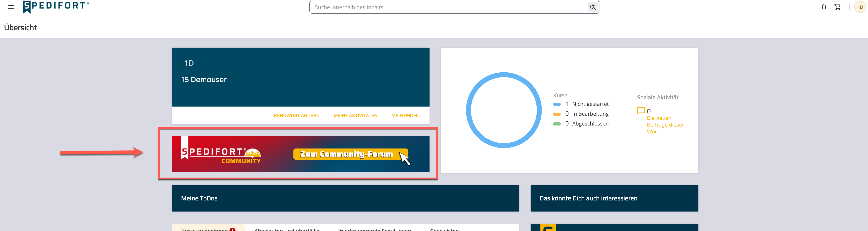The height and width of the screenshot is (231, 868).
Task: Open notifications bell
Action: tap(824, 7)
